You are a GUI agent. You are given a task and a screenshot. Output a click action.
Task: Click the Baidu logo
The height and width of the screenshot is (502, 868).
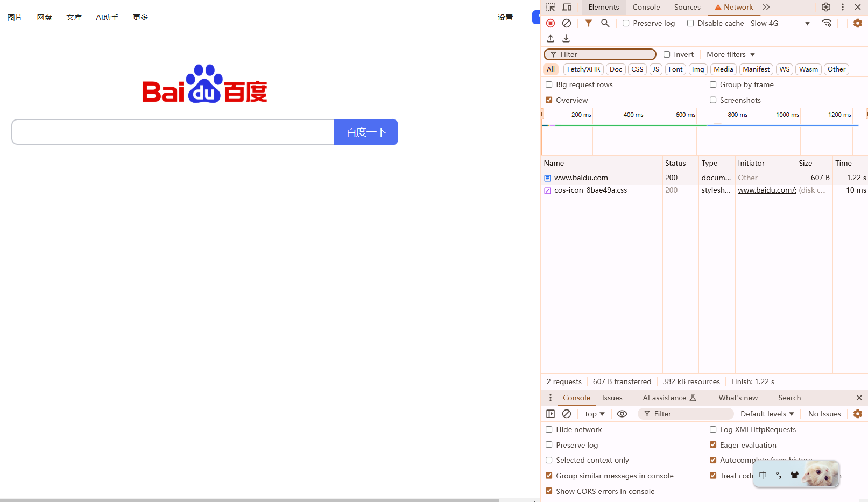pos(204,84)
